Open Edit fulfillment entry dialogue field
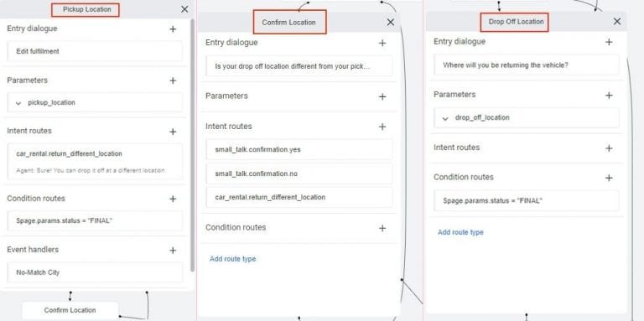 coord(95,51)
